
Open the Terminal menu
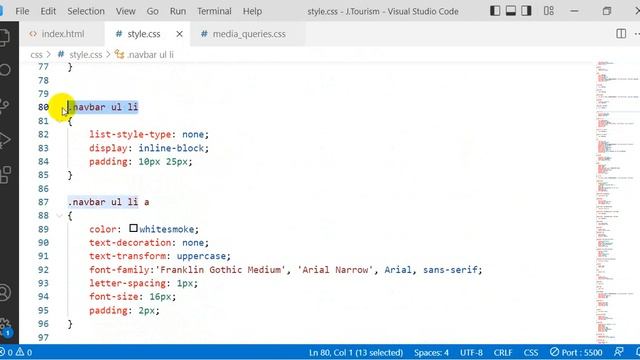tap(214, 11)
